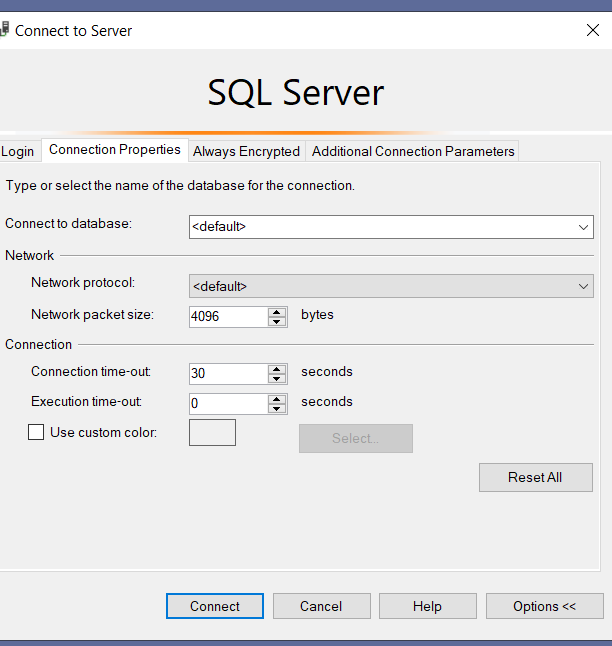Screen dimensions: 612x646
Task: Increase Execution time-out with up arrow
Action: tap(277, 399)
